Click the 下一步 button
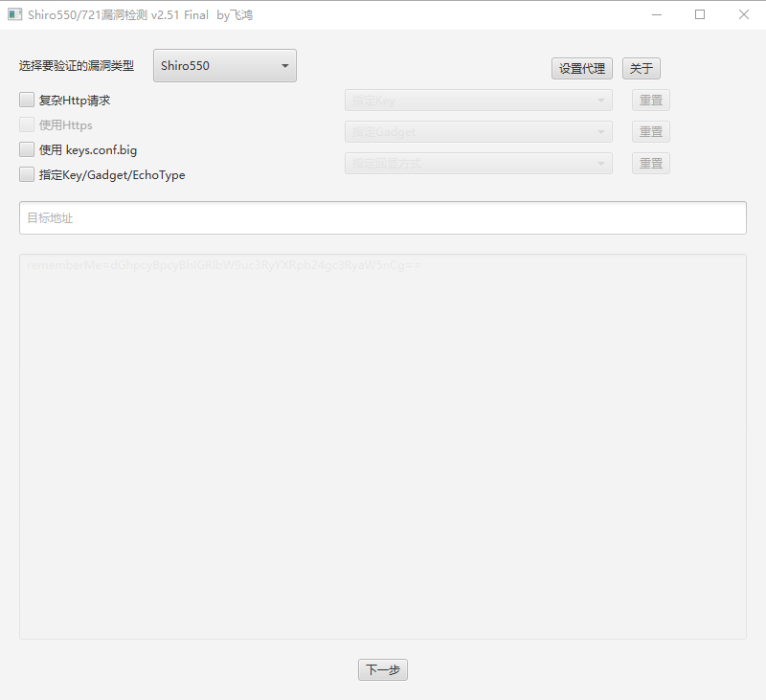This screenshot has width=766, height=700. pos(383,669)
